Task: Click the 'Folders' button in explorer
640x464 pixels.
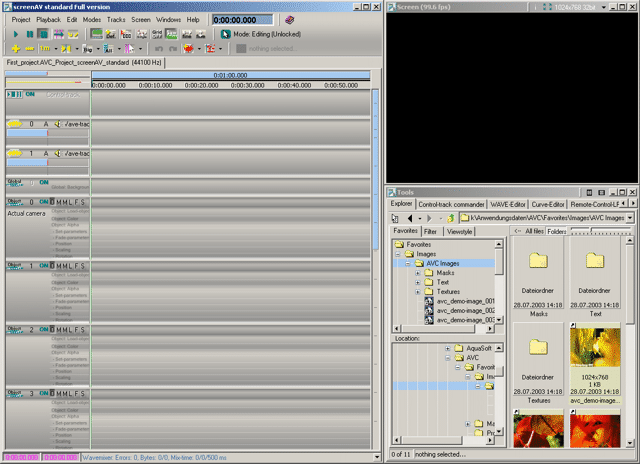Action: coord(557,231)
